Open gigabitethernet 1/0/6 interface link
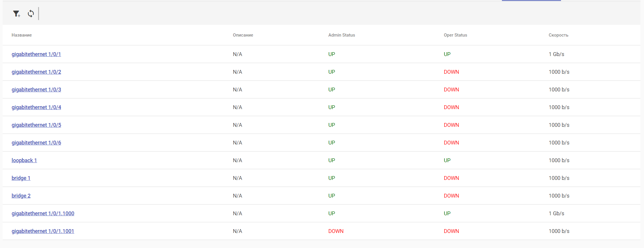The image size is (644, 248). [x=36, y=143]
